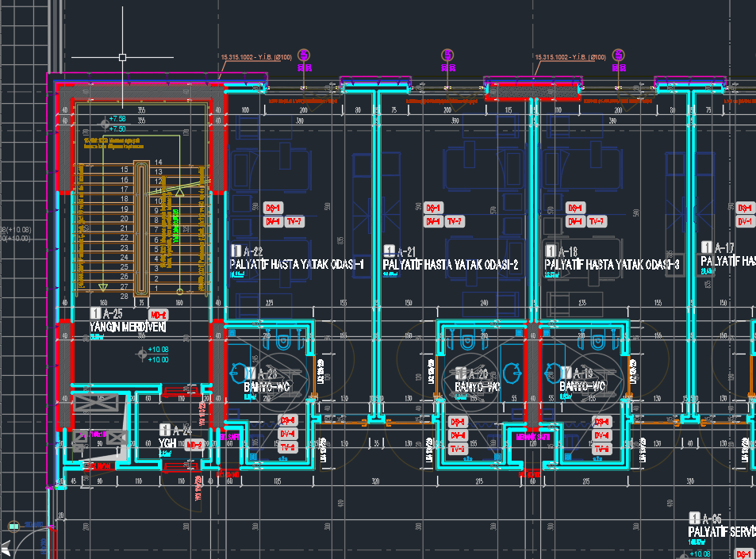
Task: Select the A-25 room number box
Action: point(97,312)
